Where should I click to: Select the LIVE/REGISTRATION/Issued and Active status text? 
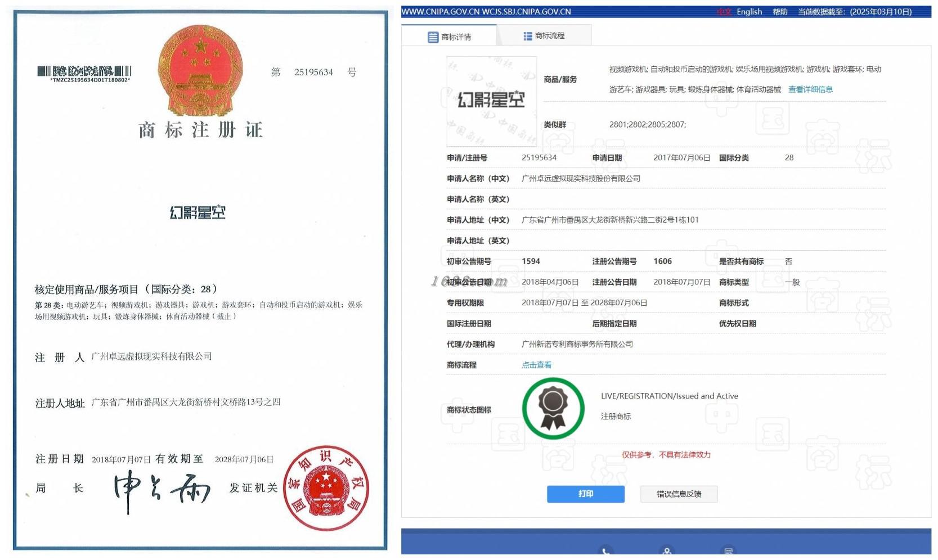(670, 396)
